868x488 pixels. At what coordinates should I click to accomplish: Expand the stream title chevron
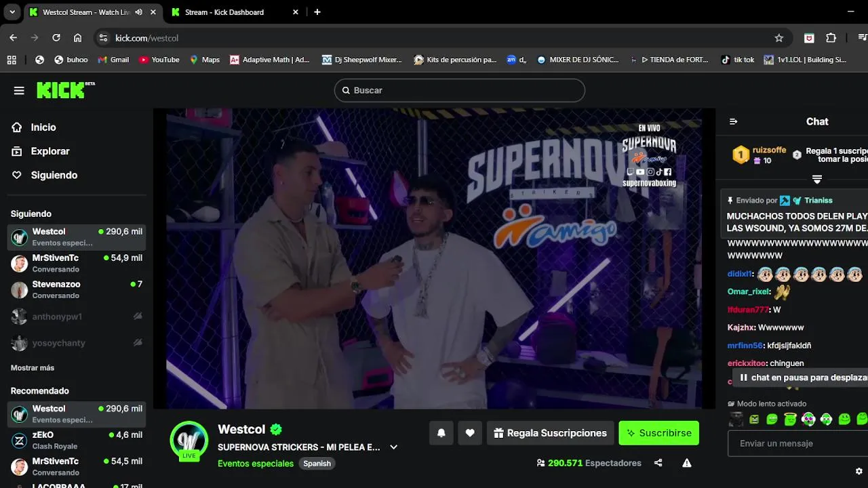point(393,447)
